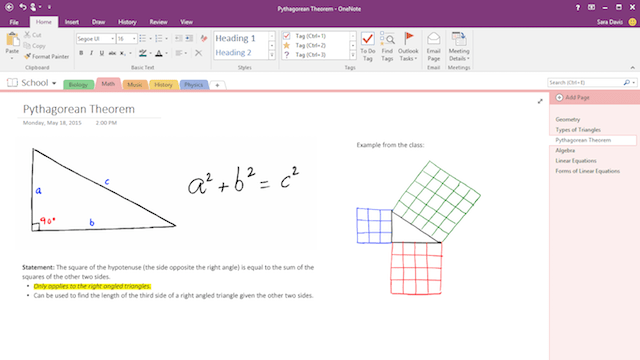Image resolution: width=640 pixels, height=360 pixels.
Task: Clear all formatting with eraser icon
Action: point(204,38)
